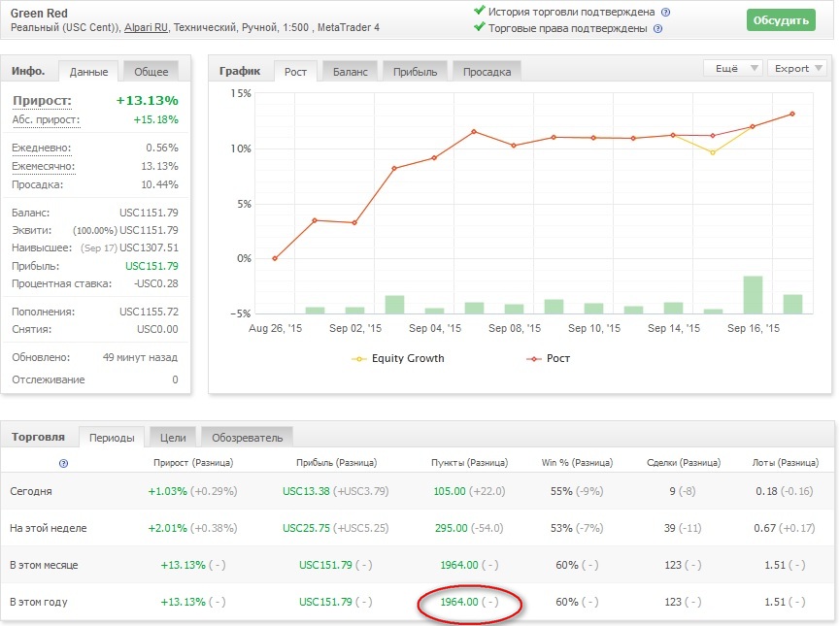
Task: Click the Отслеживание value 0
Action: [x=175, y=379]
